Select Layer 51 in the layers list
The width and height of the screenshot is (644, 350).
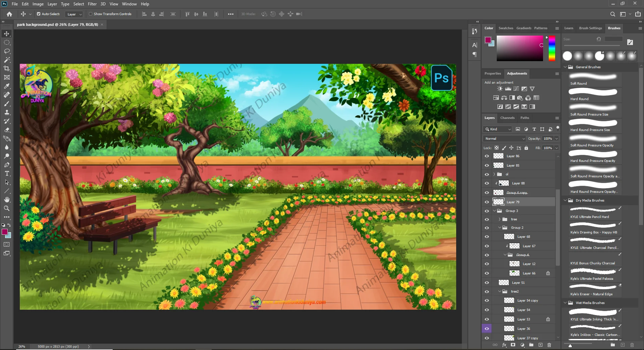point(518,283)
